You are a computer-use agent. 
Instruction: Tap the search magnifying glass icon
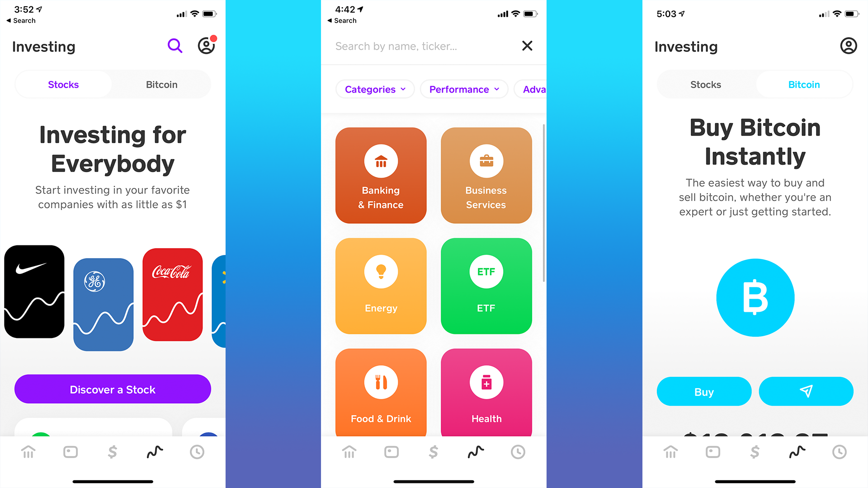coord(175,45)
